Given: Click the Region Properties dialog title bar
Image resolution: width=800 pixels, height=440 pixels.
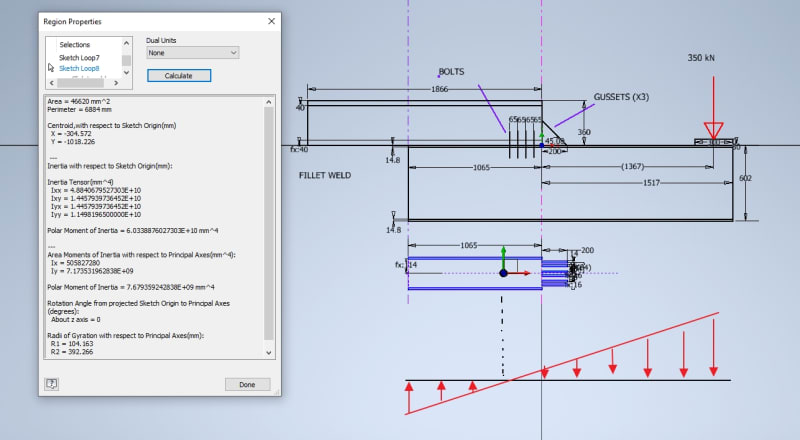Looking at the screenshot, I should tap(160, 21).
